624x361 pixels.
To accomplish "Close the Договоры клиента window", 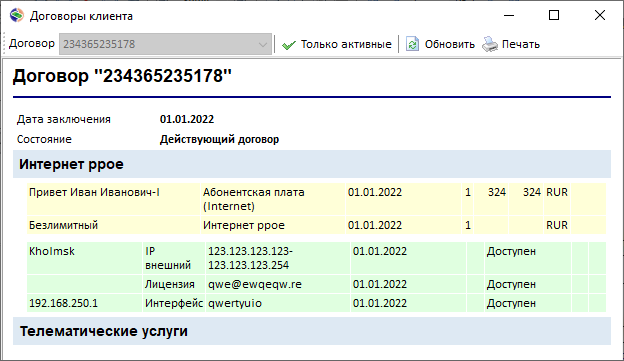I will (600, 15).
